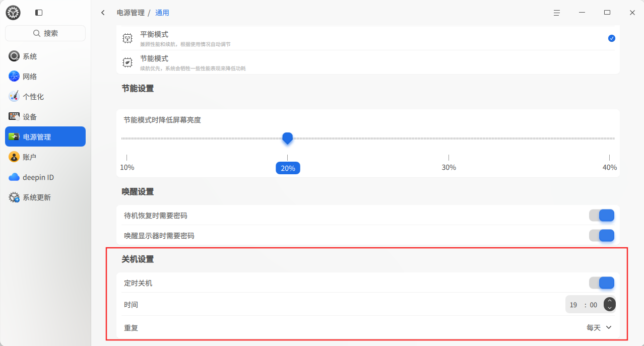This screenshot has width=644, height=346.
Task: Open 系统更新 in sidebar
Action: pyautogui.click(x=45, y=197)
